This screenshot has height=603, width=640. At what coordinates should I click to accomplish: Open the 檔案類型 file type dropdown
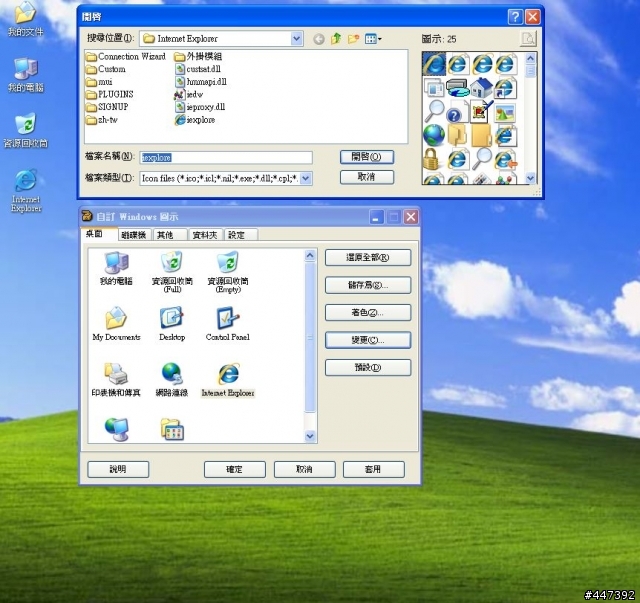coord(306,178)
